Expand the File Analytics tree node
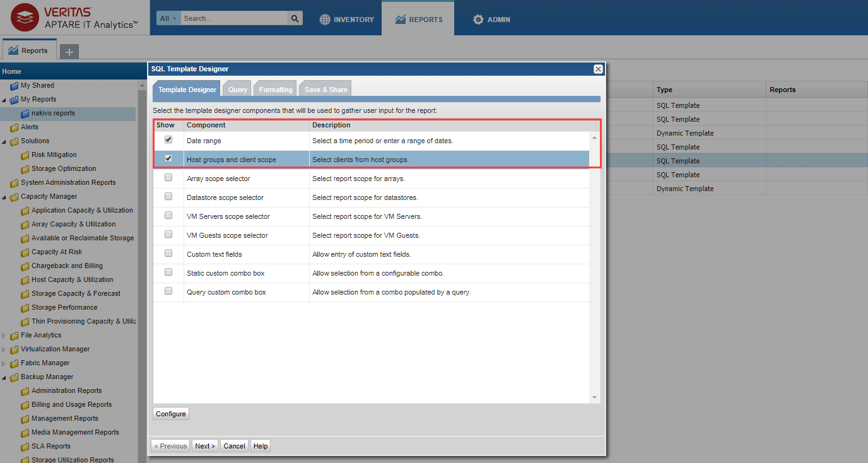 pos(4,336)
